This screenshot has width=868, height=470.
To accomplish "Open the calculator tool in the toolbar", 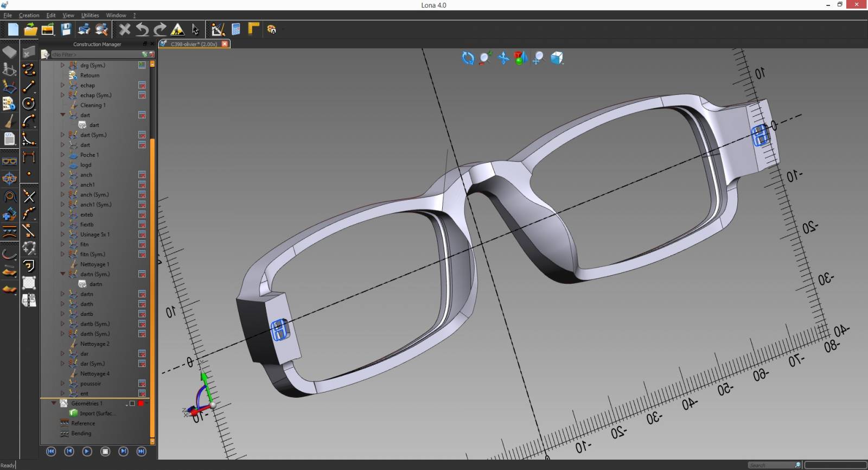I will coord(236,29).
